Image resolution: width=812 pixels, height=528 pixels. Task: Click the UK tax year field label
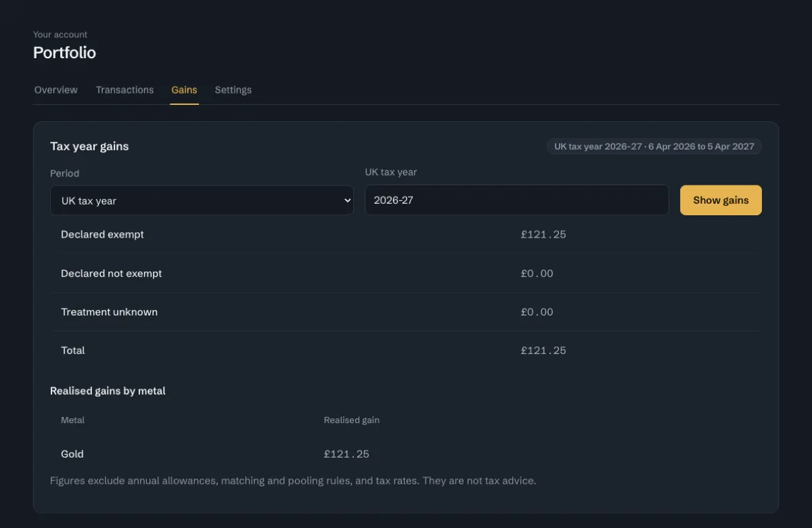point(391,172)
